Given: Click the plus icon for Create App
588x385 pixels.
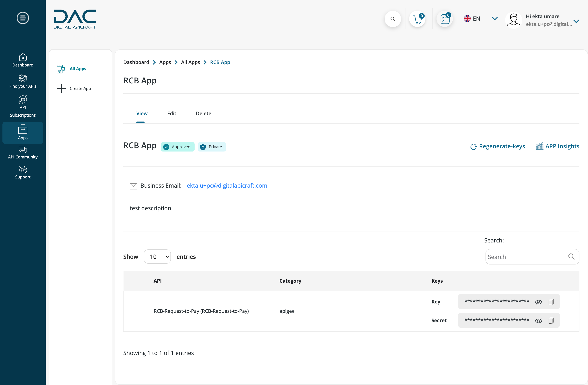Looking at the screenshot, I should point(61,88).
